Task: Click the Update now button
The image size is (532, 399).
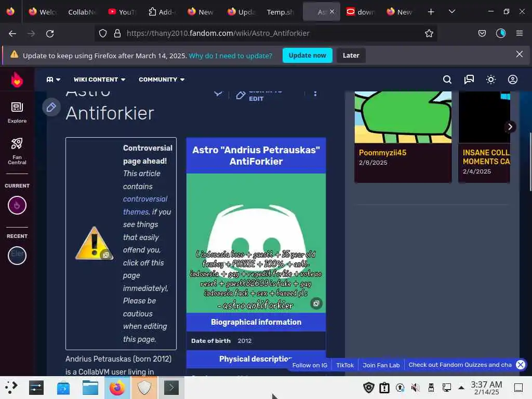Action: tap(307, 55)
